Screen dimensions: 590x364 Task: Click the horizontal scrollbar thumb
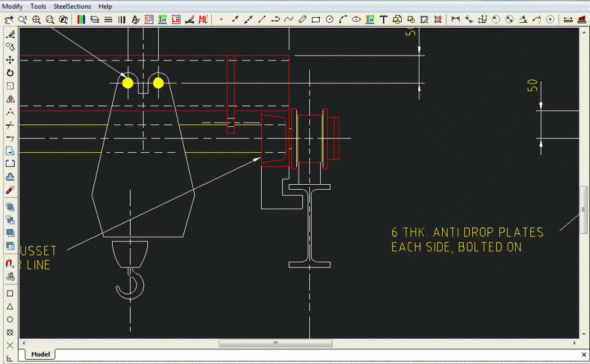(x=275, y=343)
